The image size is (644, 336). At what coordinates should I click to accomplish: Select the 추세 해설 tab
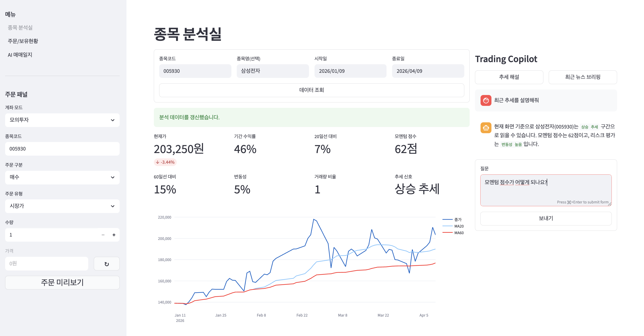[509, 77]
